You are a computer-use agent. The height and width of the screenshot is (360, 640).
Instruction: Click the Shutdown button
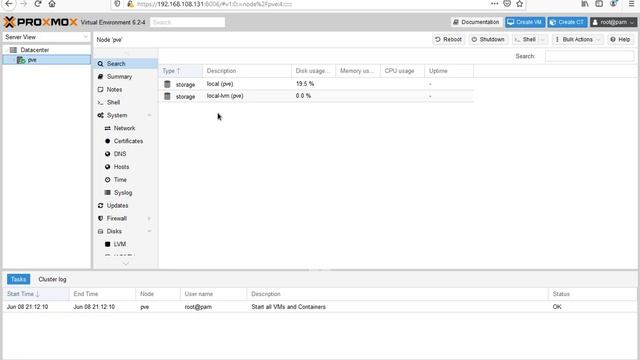click(488, 40)
